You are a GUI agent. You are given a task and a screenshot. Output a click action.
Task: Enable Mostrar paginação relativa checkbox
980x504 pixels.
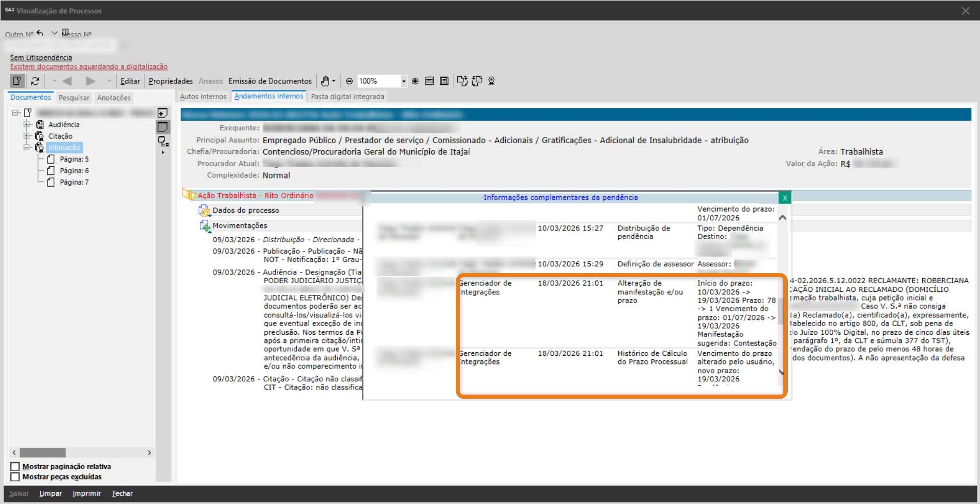coord(15,467)
